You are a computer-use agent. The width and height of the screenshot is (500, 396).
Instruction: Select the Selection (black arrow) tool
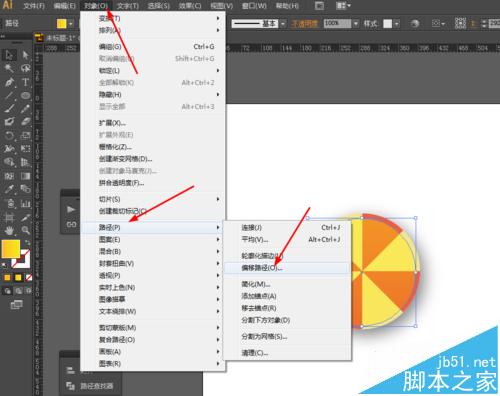point(9,55)
